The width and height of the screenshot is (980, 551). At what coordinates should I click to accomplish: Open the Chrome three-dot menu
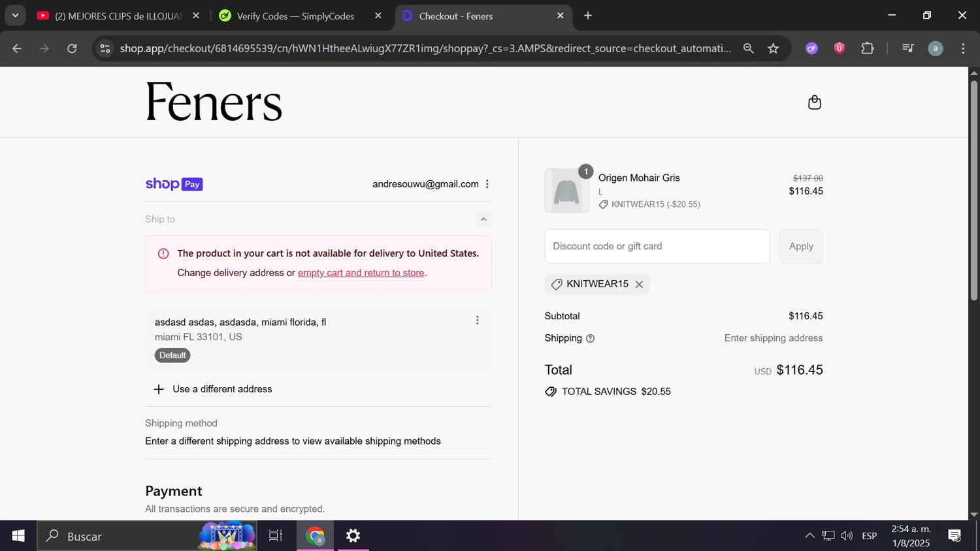pos(964,48)
